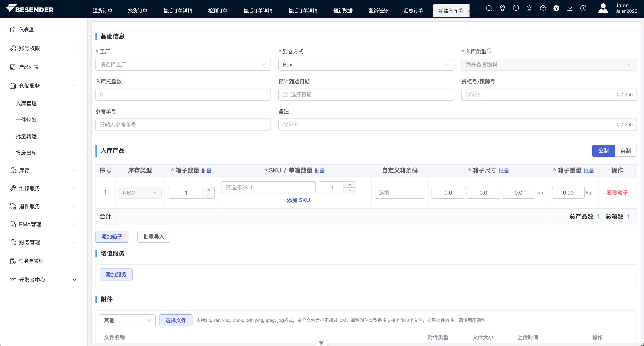The image size is (644, 346).
Task: Close the 新建入库单 tab
Action: click(468, 11)
